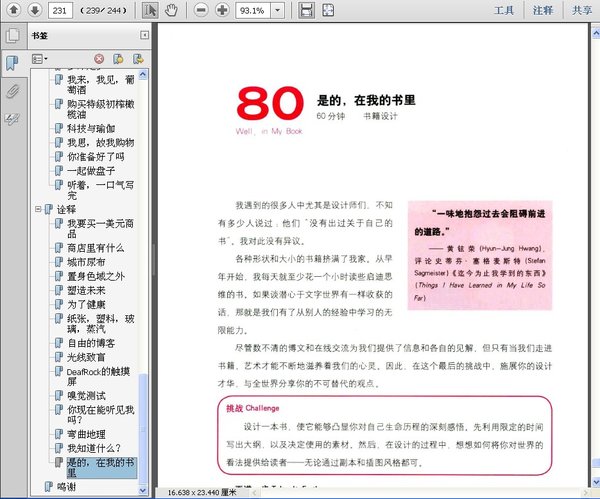Open the page thumbnails panel icon
This screenshot has height=499, width=600.
tap(12, 36)
